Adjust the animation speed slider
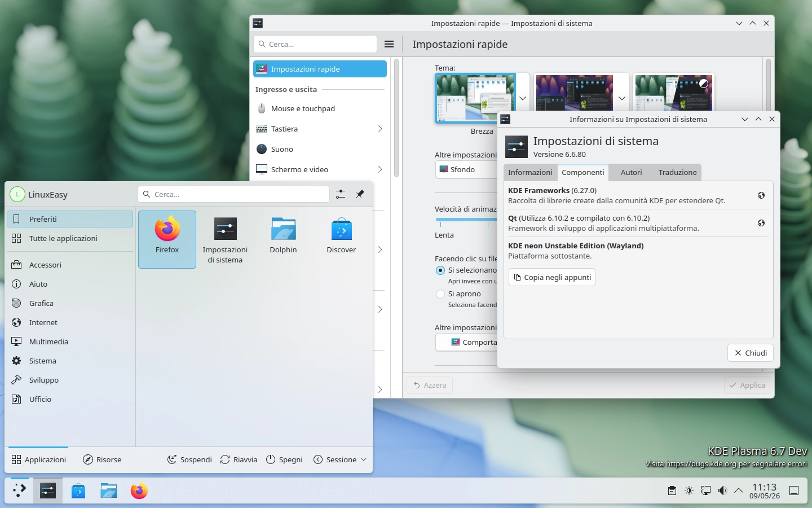The image size is (812, 508). pos(466,220)
